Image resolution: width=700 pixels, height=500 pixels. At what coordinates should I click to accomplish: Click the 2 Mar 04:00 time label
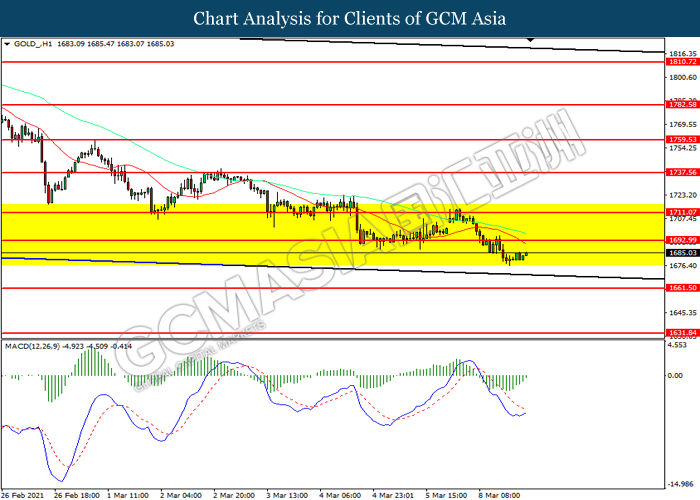click(x=181, y=495)
